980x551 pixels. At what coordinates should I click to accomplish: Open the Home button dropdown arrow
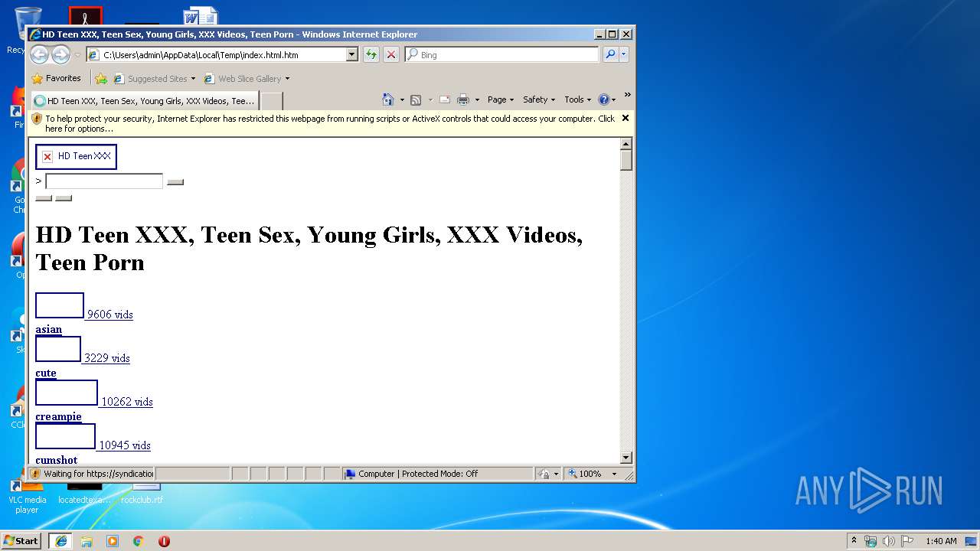402,99
